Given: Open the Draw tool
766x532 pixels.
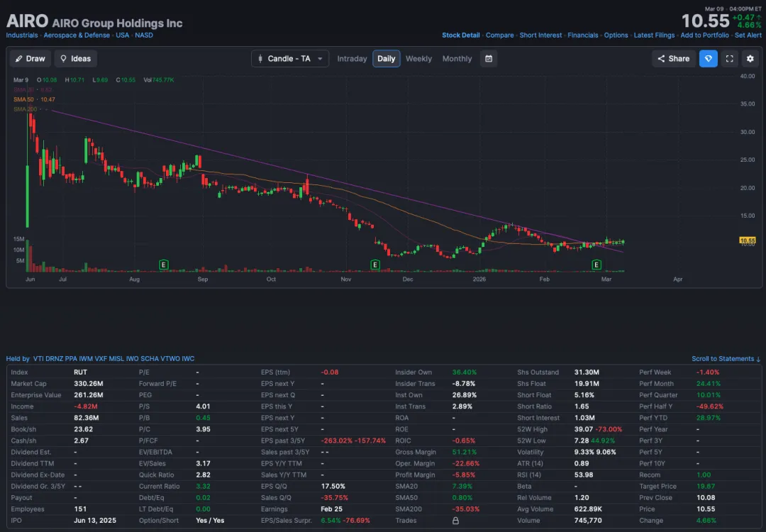Looking at the screenshot, I should coord(30,59).
